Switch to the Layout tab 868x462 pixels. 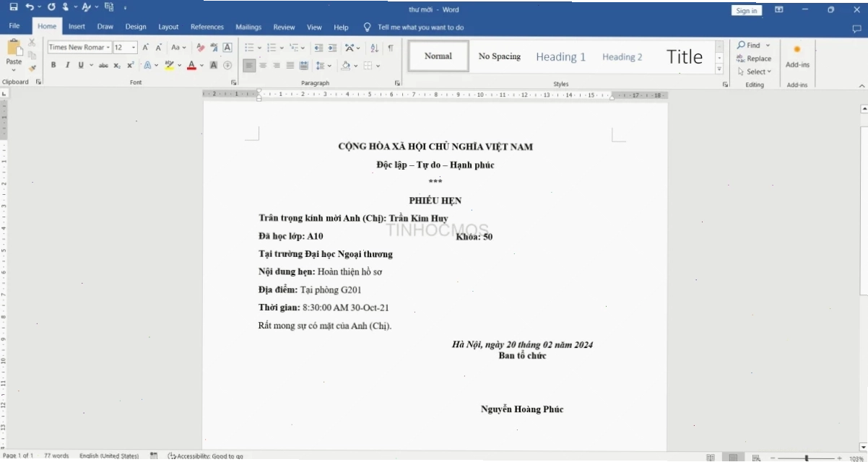point(168,27)
